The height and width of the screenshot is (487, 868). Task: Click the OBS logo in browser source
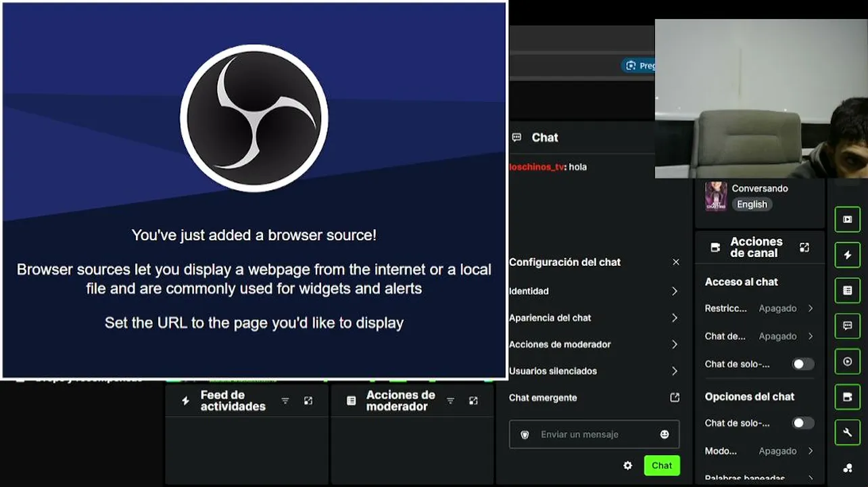[x=254, y=118]
